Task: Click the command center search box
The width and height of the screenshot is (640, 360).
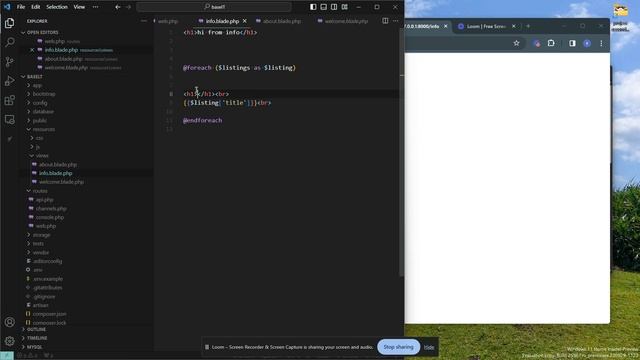Action: tap(214, 7)
